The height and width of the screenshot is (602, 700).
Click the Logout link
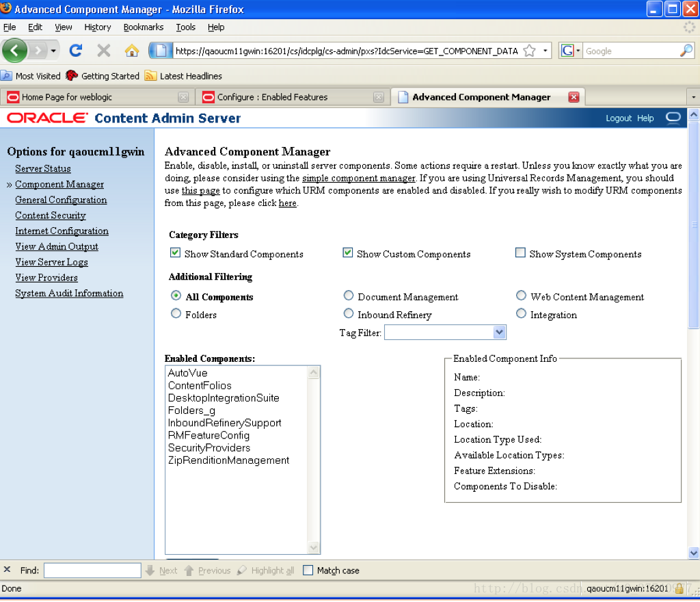click(618, 118)
